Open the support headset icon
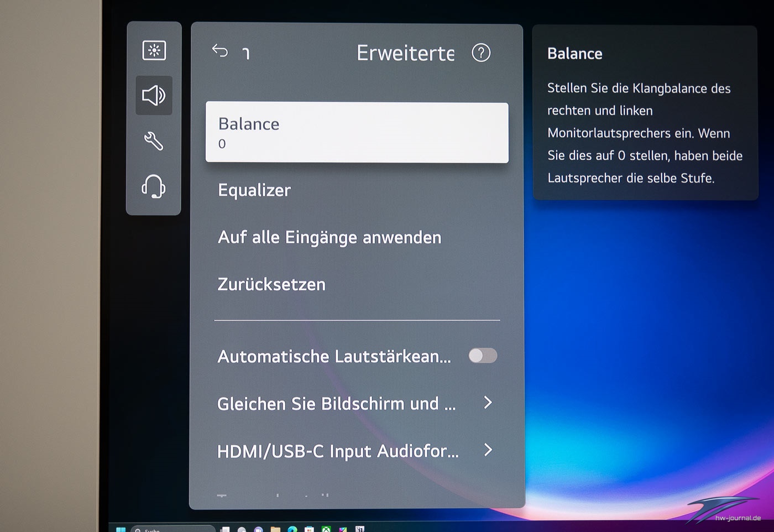 click(x=154, y=186)
